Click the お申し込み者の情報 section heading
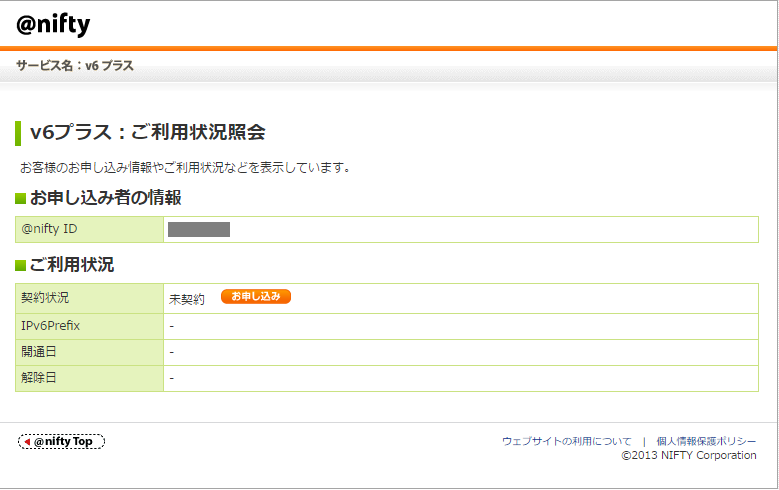The image size is (779, 490). (x=106, y=198)
